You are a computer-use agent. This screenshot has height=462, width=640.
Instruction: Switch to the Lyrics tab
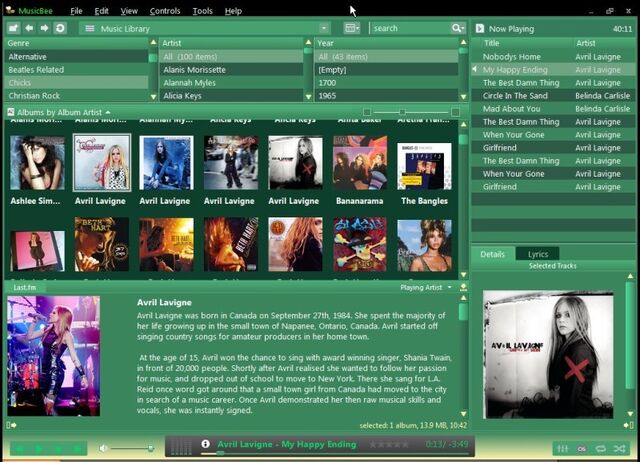[x=538, y=254]
